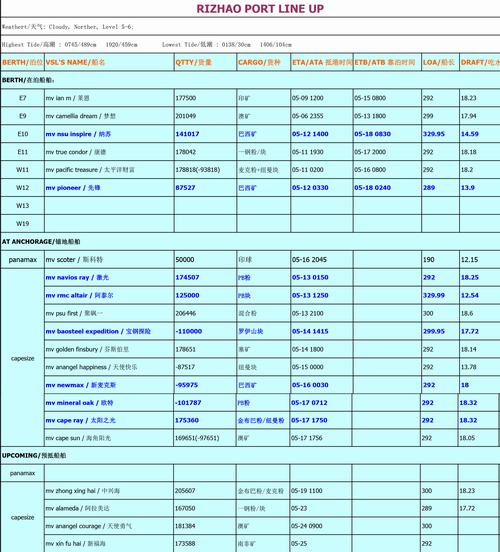Click quantity -95975
500x552 pixels.
(187, 385)
